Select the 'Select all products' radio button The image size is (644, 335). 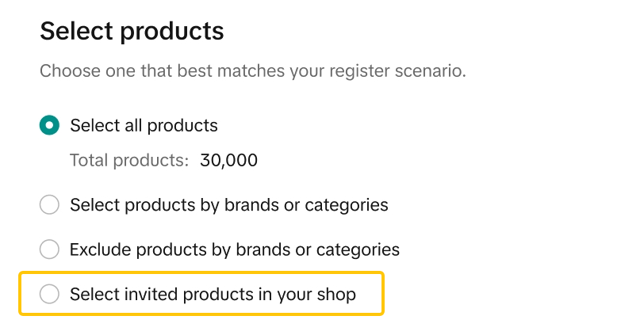coord(49,125)
